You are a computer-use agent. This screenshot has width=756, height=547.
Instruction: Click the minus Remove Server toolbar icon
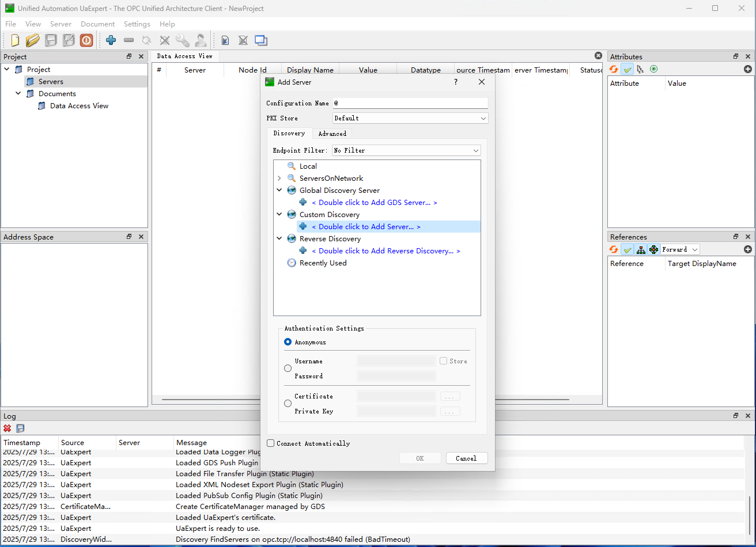click(x=129, y=40)
